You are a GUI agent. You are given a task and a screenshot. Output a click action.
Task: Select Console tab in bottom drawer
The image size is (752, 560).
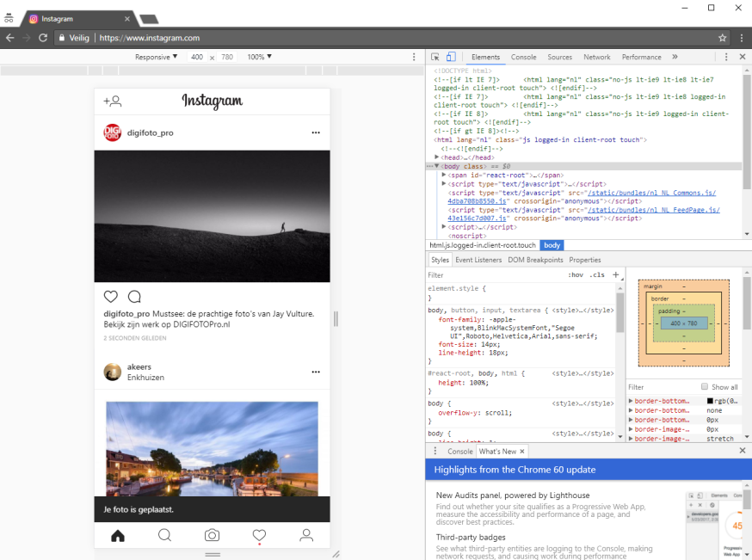460,452
